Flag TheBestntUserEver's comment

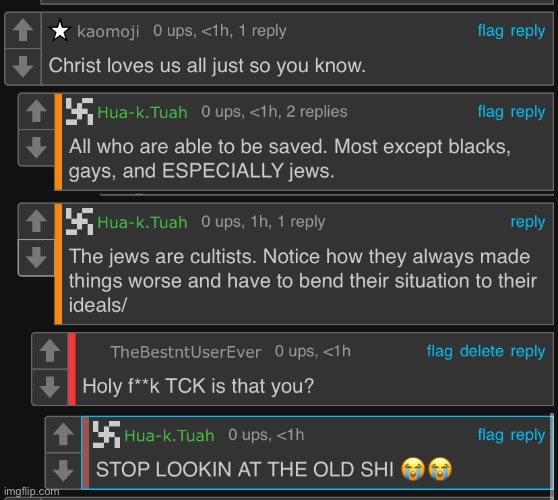pos(439,352)
